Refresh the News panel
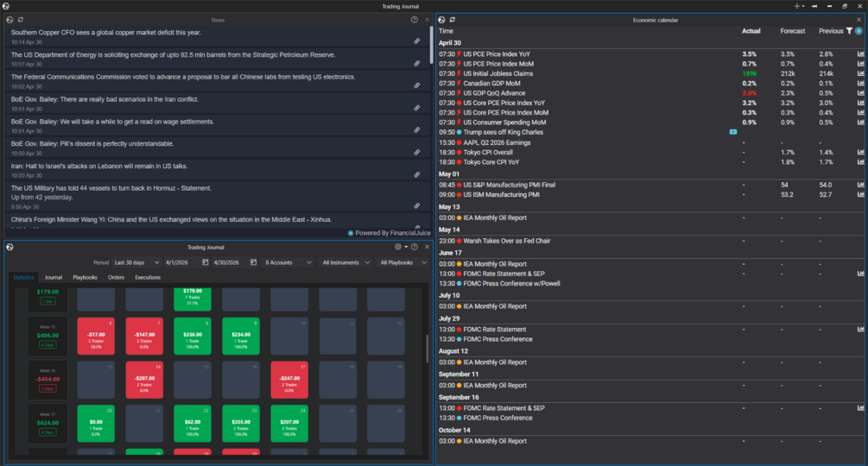Image resolution: width=868 pixels, height=466 pixels. [21, 20]
